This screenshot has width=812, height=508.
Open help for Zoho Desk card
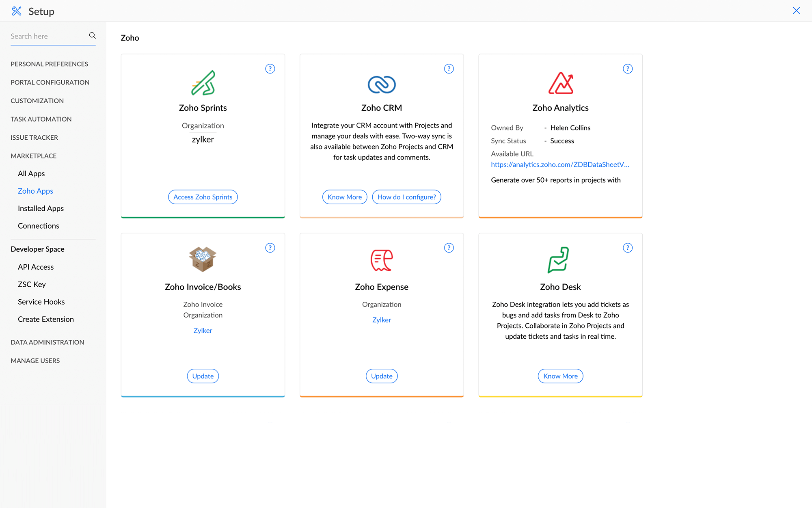(628, 248)
